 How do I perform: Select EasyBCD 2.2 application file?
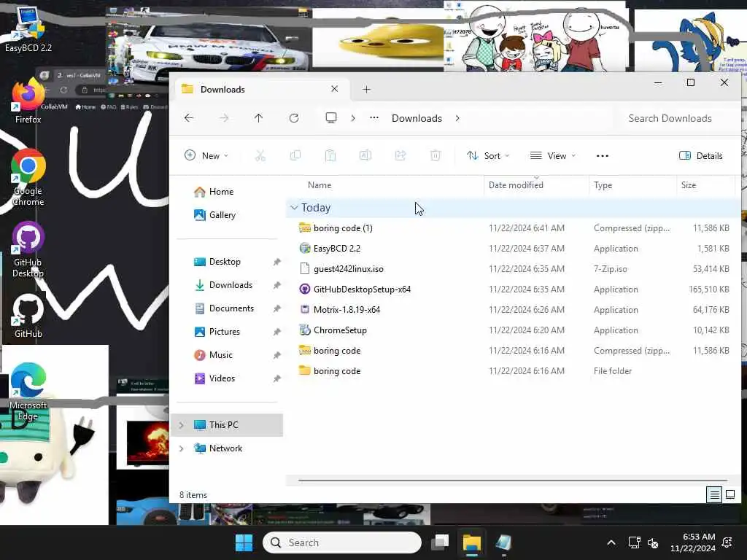coord(514,249)
